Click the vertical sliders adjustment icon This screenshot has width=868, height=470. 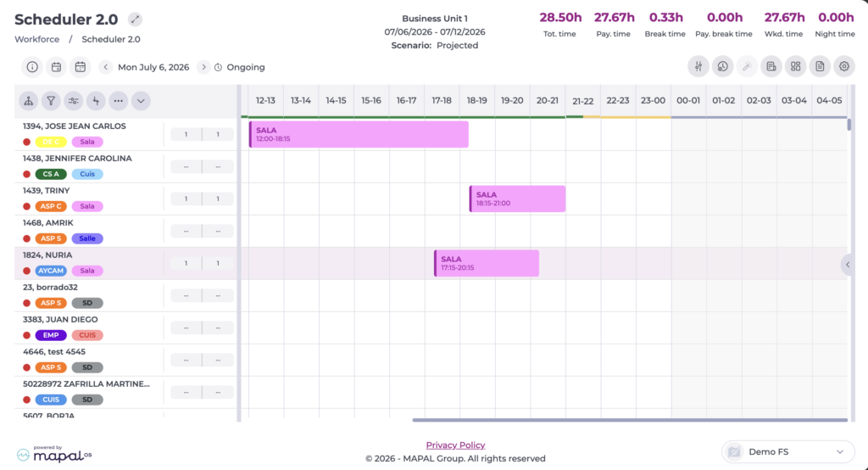pos(698,66)
